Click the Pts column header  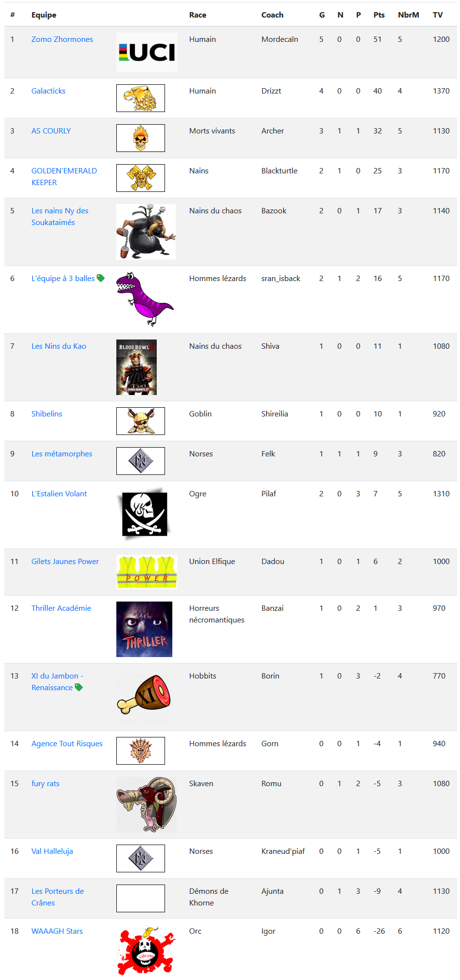(379, 15)
